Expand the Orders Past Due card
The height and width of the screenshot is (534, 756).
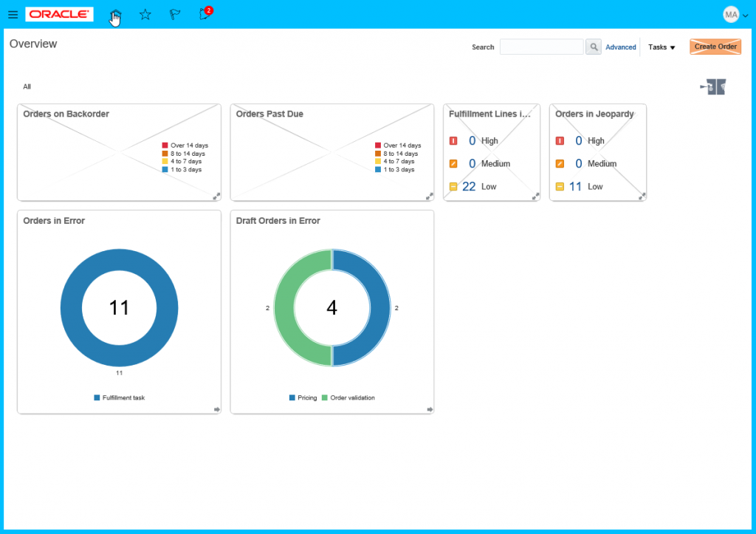pyautogui.click(x=429, y=196)
